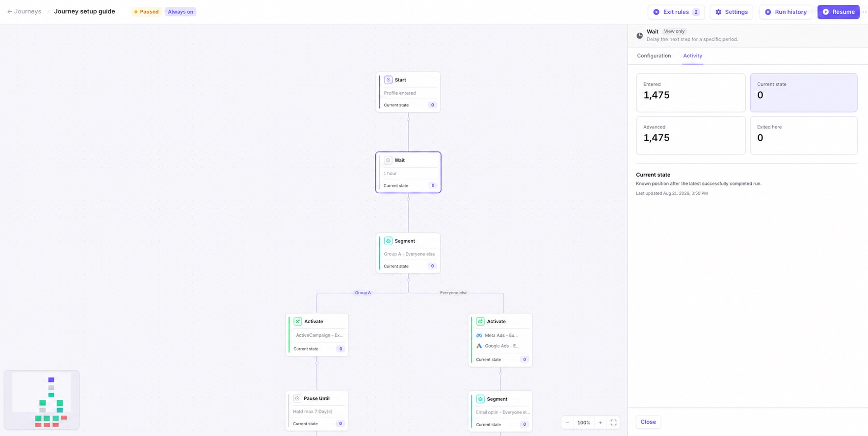Select the Advanced 1,475 stat card
Screen dimensions: 868x436
tap(690, 135)
